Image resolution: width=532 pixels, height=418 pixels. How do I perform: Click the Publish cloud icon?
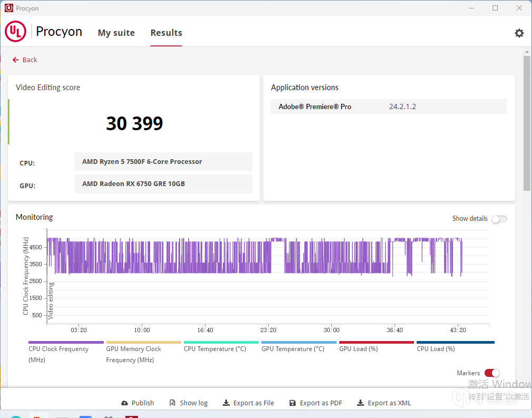click(x=124, y=403)
